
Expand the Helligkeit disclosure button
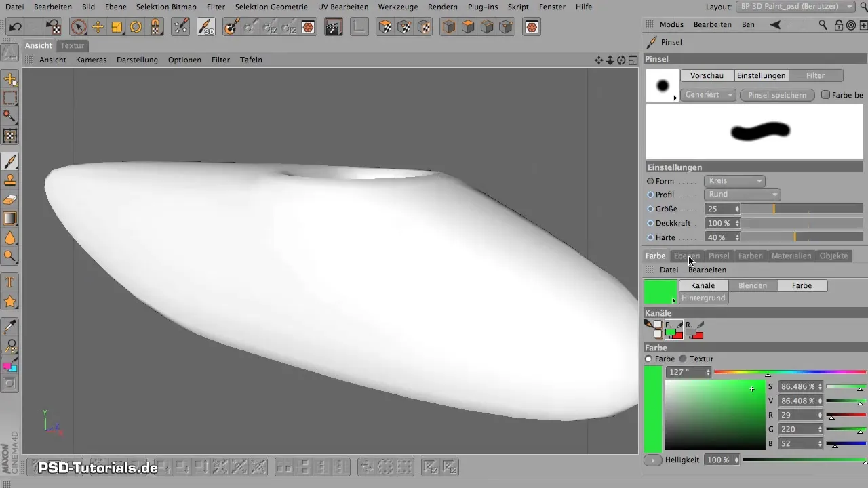click(x=653, y=460)
